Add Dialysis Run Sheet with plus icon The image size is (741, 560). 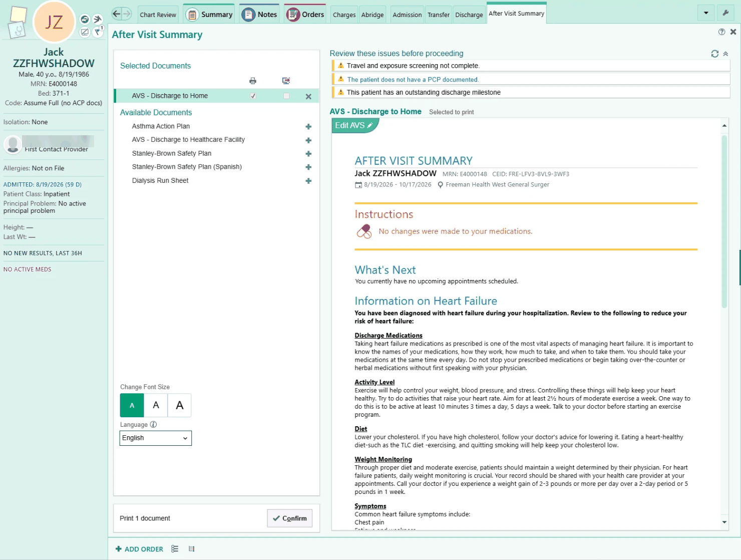308,181
